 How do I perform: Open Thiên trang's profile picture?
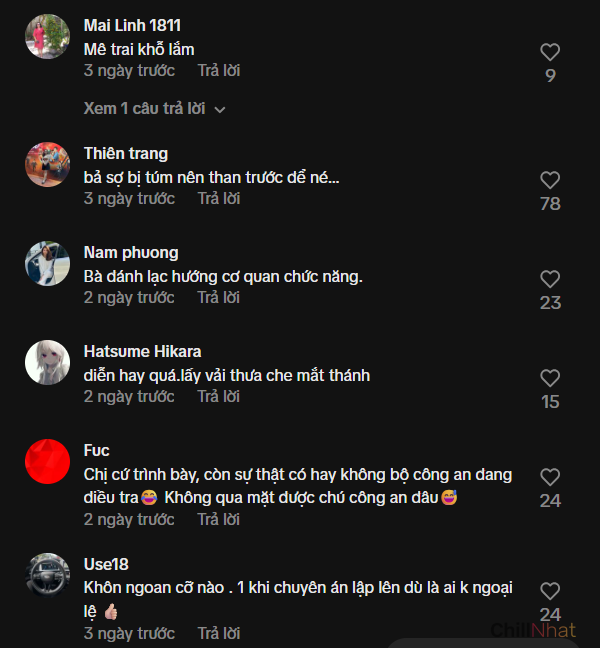click(x=47, y=165)
